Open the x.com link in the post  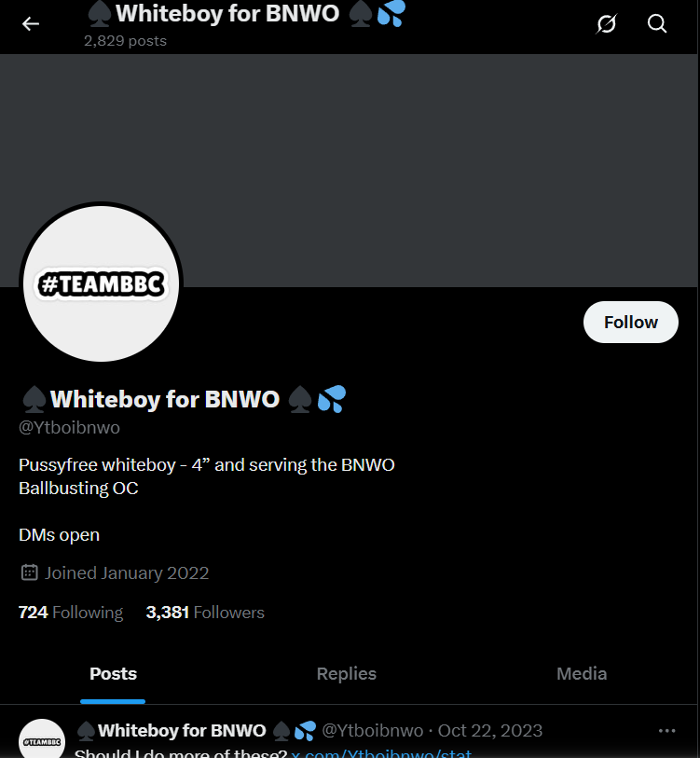click(x=381, y=752)
